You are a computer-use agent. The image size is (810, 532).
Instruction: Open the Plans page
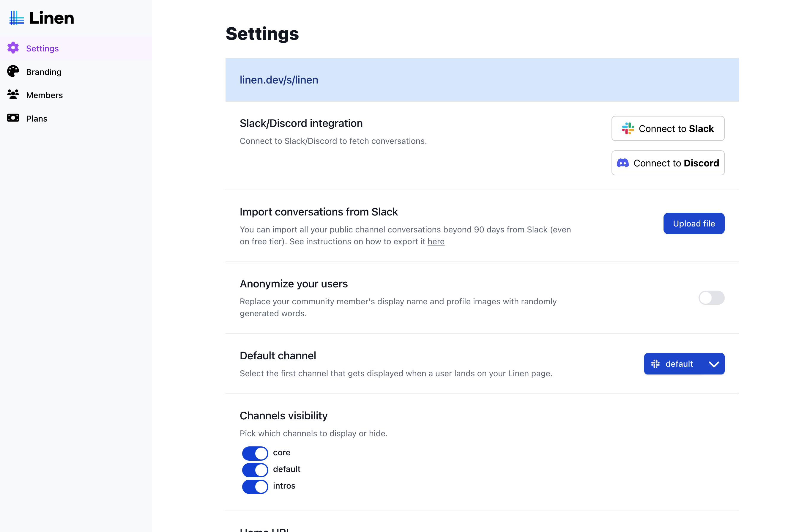(76, 119)
